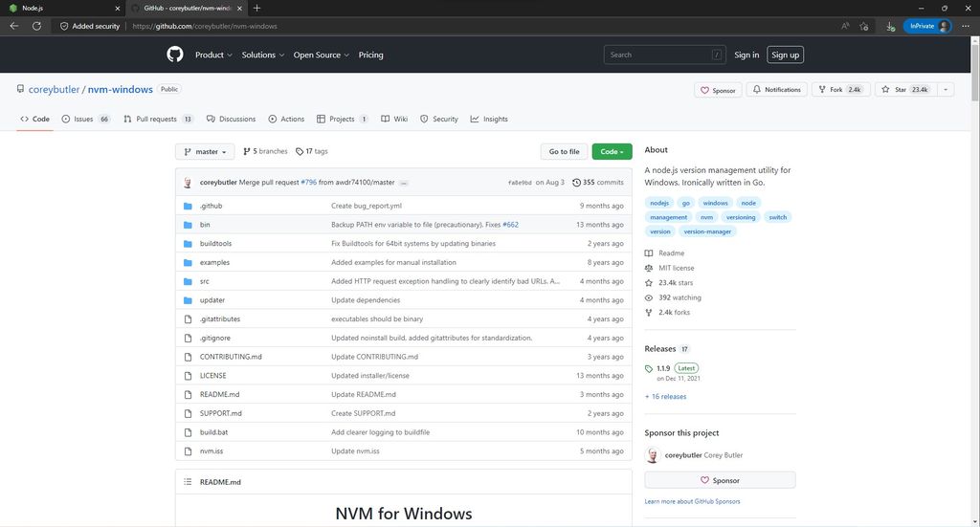
Task: Click the top Sponsor heart button
Action: pyautogui.click(x=718, y=90)
